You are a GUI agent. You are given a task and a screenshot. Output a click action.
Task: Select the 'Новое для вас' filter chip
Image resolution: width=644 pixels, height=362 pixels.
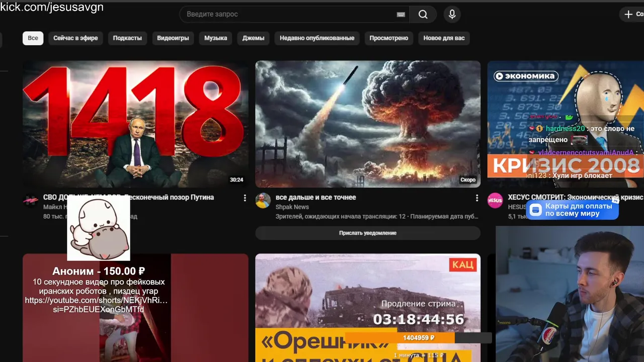point(444,38)
